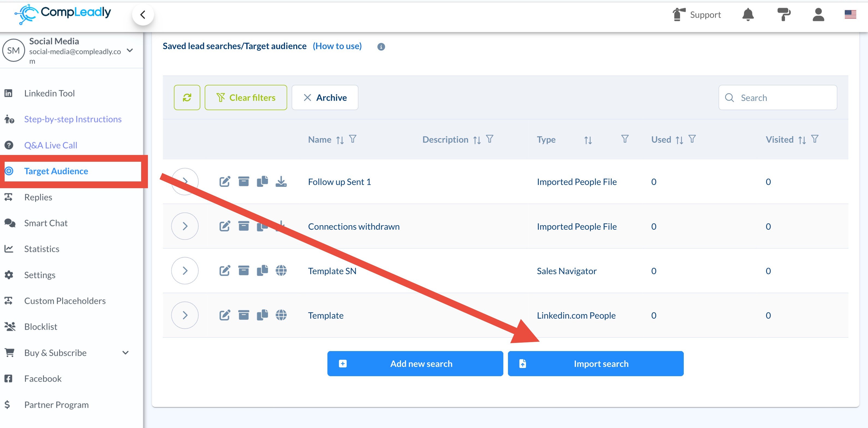Sort by Visited column
Screen dimensions: 868x428
coord(802,140)
